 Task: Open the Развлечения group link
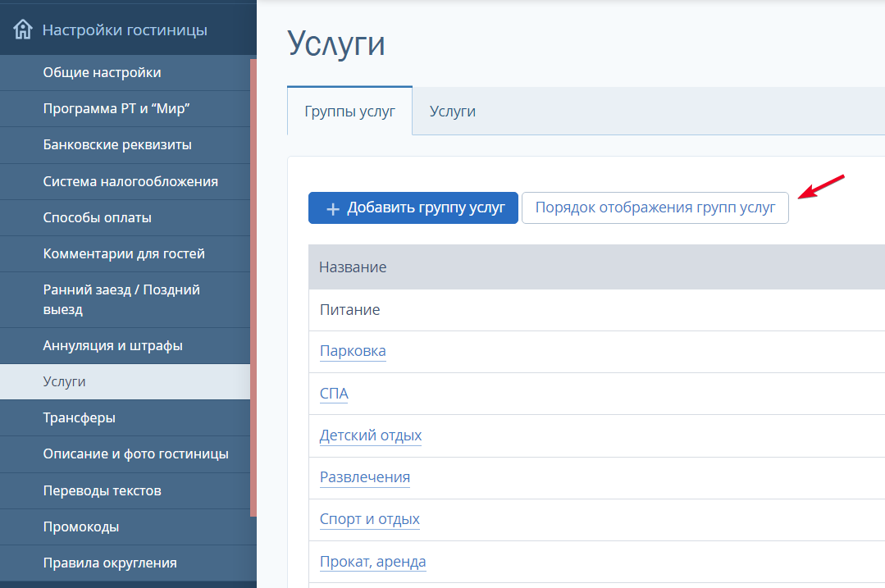[x=364, y=477]
